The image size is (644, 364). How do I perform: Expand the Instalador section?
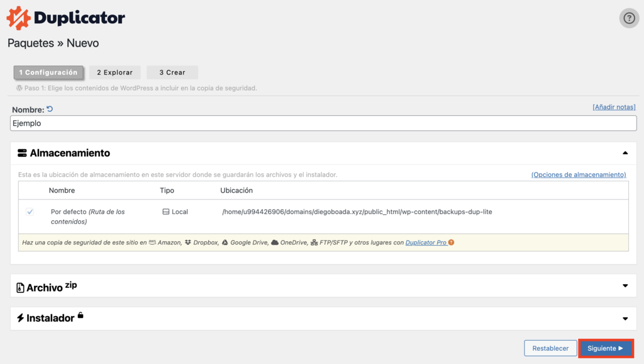[625, 318]
